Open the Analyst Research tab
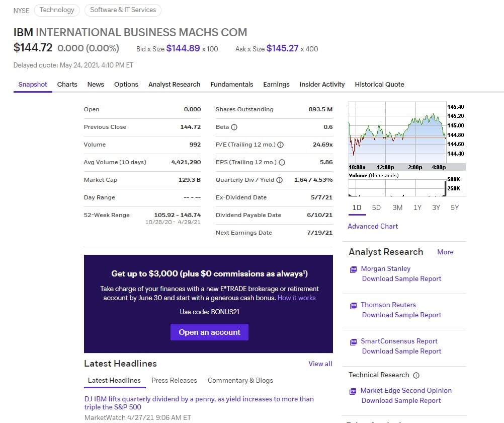The image size is (504, 423). pyautogui.click(x=174, y=84)
